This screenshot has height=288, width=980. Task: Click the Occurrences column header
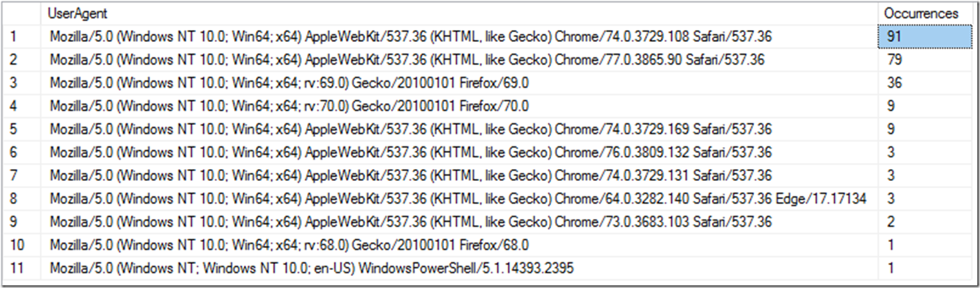click(x=921, y=13)
